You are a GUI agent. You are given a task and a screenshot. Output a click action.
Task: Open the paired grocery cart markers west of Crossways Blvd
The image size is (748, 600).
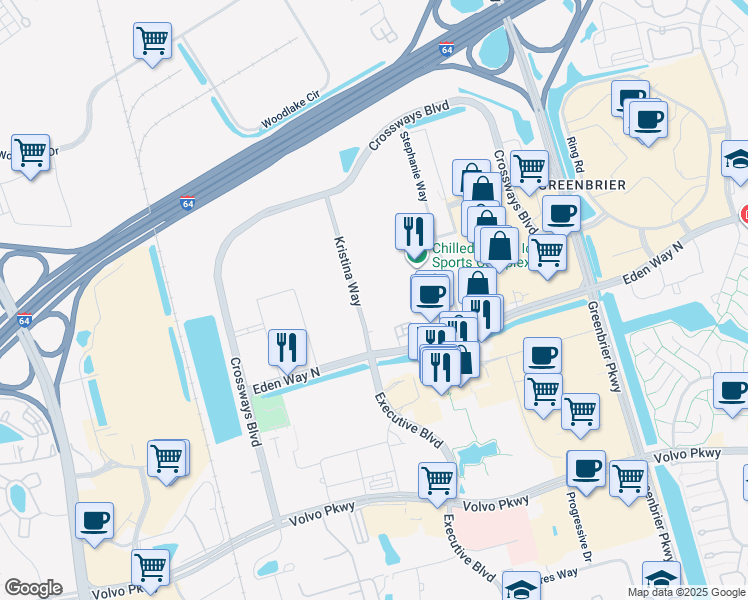pos(167,459)
